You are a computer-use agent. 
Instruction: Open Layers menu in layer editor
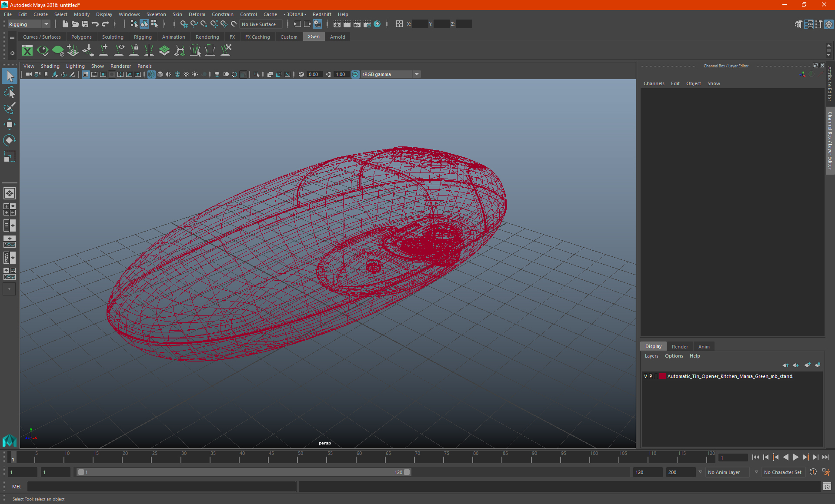pyautogui.click(x=651, y=356)
